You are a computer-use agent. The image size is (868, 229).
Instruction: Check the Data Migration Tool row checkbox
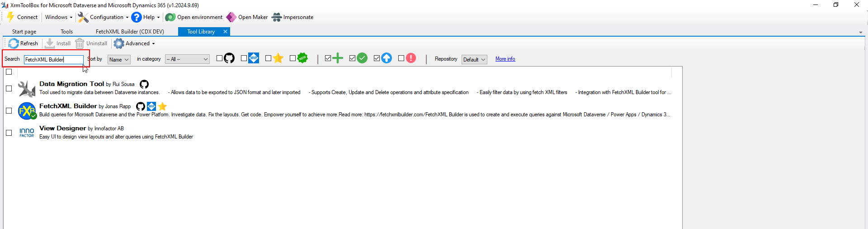click(x=9, y=89)
